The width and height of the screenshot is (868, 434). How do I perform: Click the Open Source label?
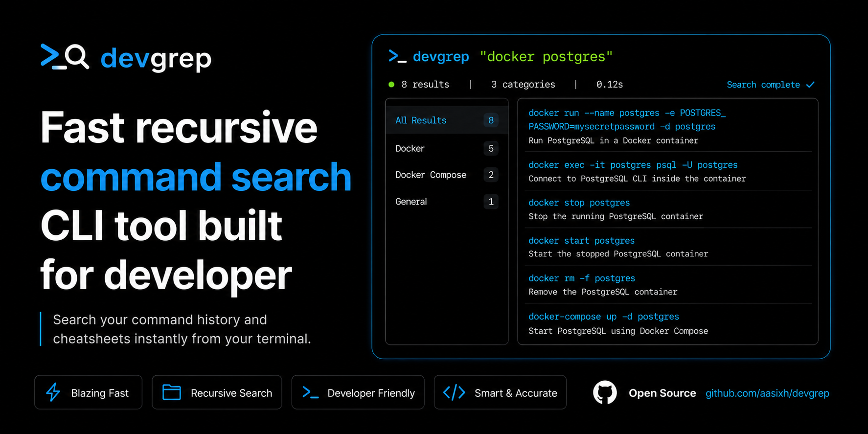point(662,393)
